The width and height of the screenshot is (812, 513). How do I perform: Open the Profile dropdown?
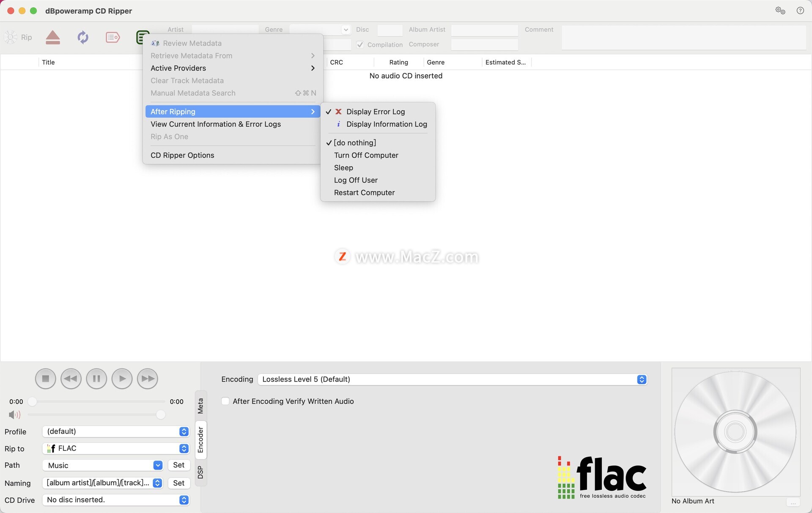(115, 431)
